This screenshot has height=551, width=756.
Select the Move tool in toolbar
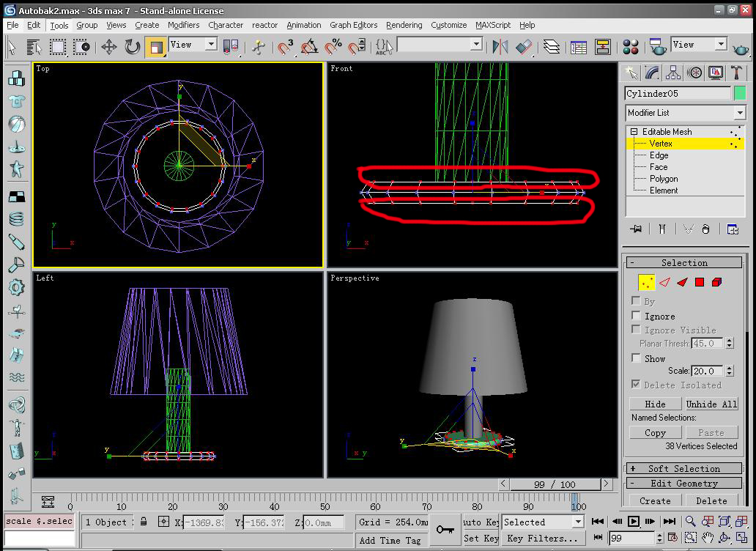point(109,47)
